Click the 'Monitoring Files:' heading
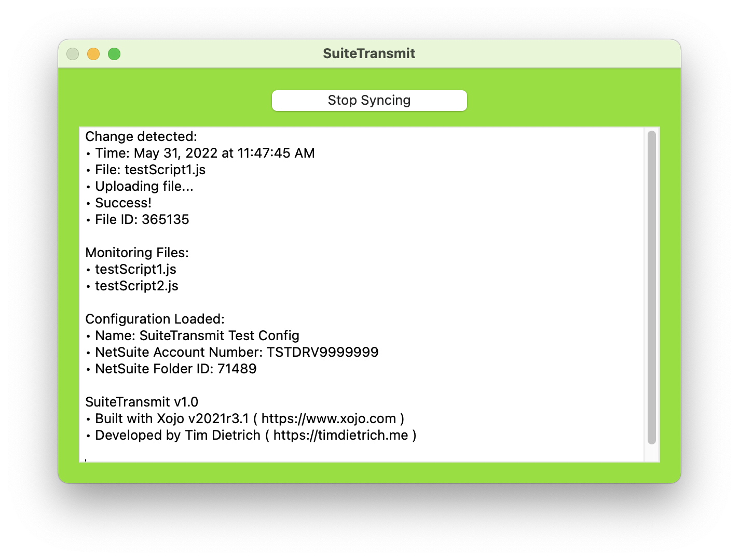739x560 pixels. (x=137, y=253)
